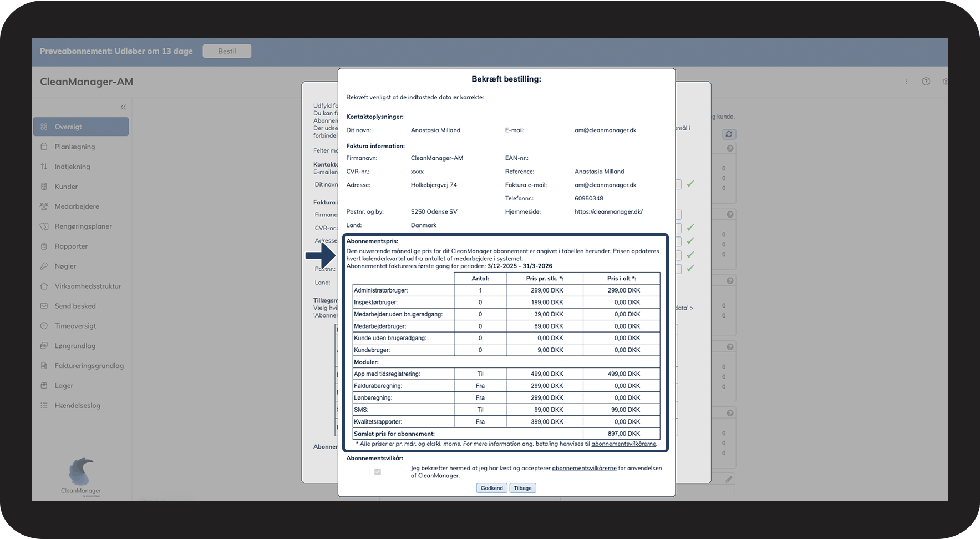This screenshot has width=980, height=539.
Task: Open abonnementsvilkårene link in the price footnote
Action: 623,444
